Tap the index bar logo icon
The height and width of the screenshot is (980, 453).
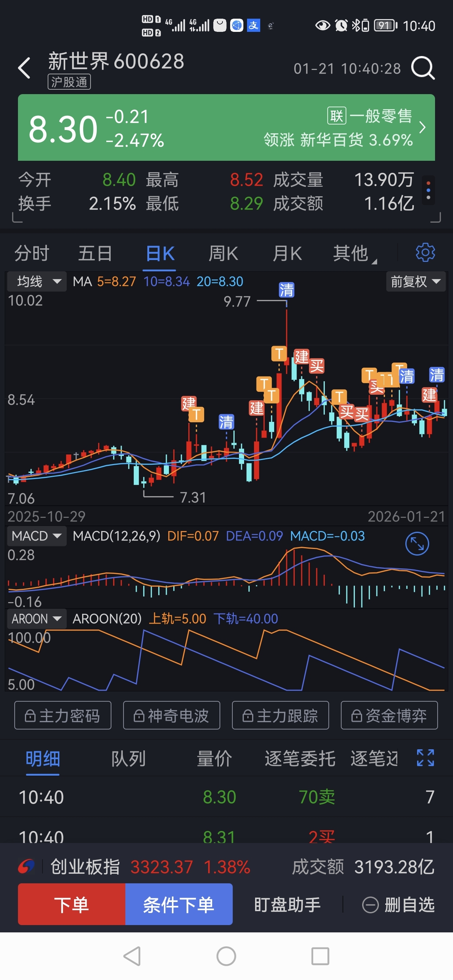[26, 867]
